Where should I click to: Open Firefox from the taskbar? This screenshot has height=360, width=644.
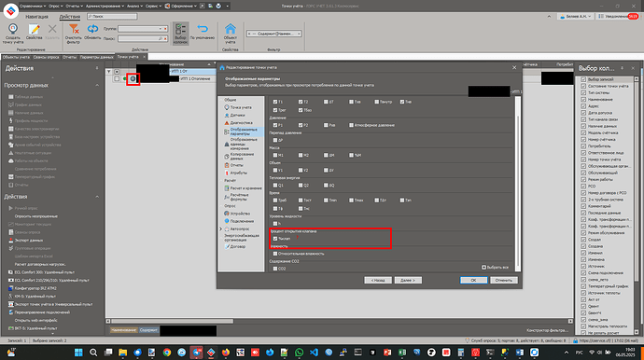tap(226, 353)
